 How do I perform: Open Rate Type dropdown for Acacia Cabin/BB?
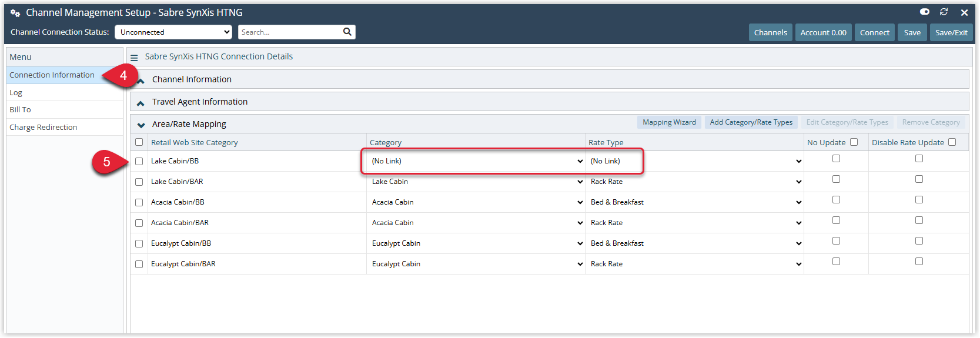[x=695, y=202]
